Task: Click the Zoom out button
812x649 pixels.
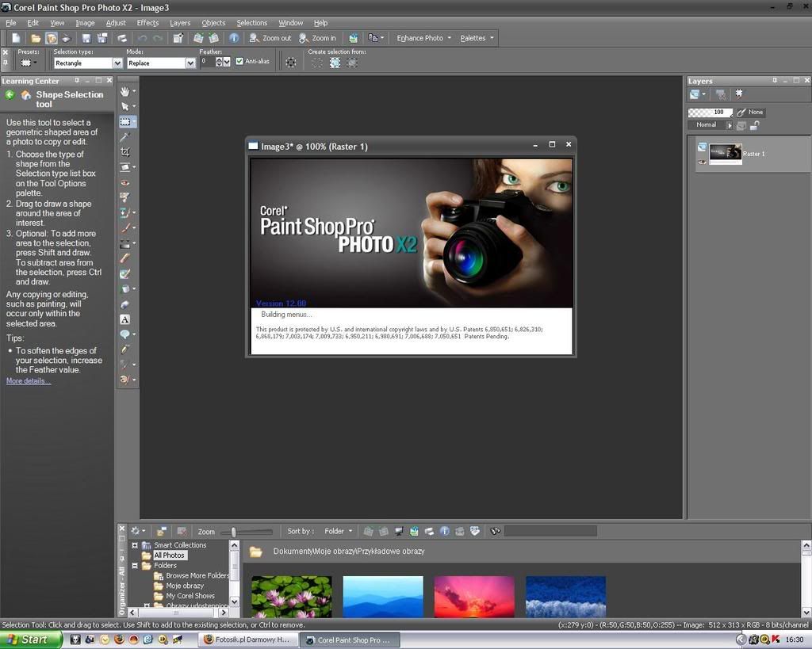Action: [270, 38]
